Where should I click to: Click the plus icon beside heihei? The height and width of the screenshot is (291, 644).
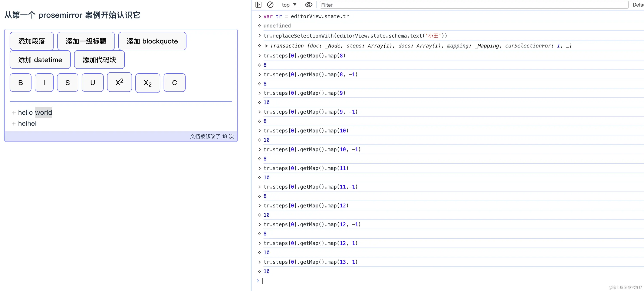pos(13,124)
